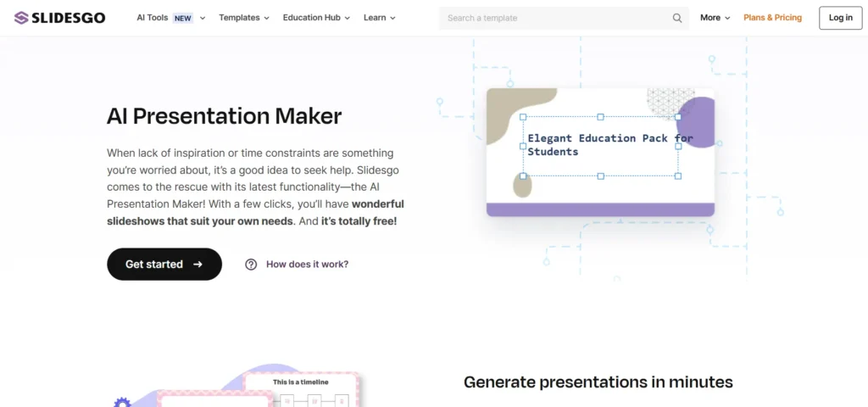This screenshot has height=407, width=868.
Task: Open the "How does it work?" link
Action: [307, 265]
